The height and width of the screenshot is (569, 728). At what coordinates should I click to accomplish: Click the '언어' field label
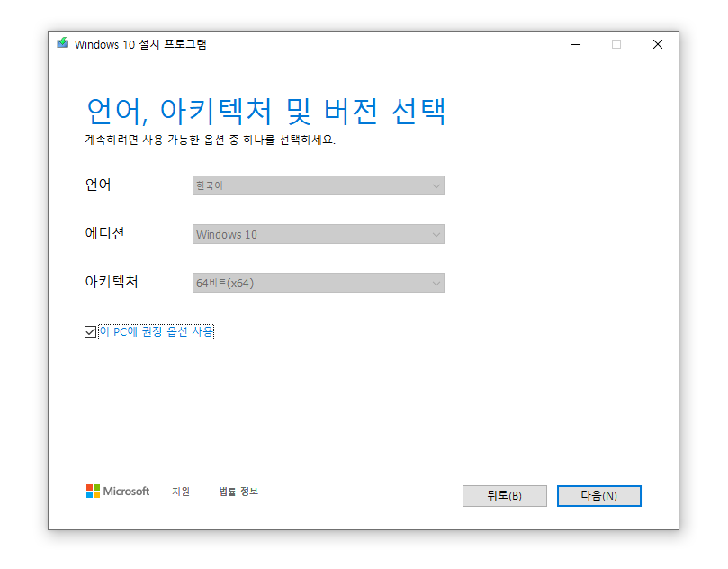pyautogui.click(x=98, y=185)
